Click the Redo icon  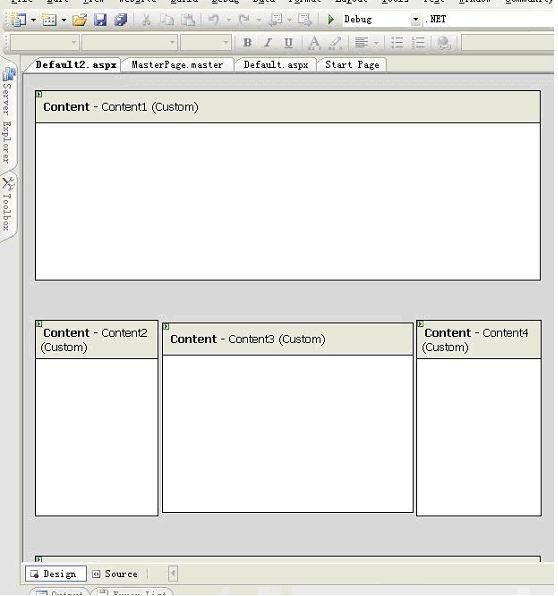[244, 19]
